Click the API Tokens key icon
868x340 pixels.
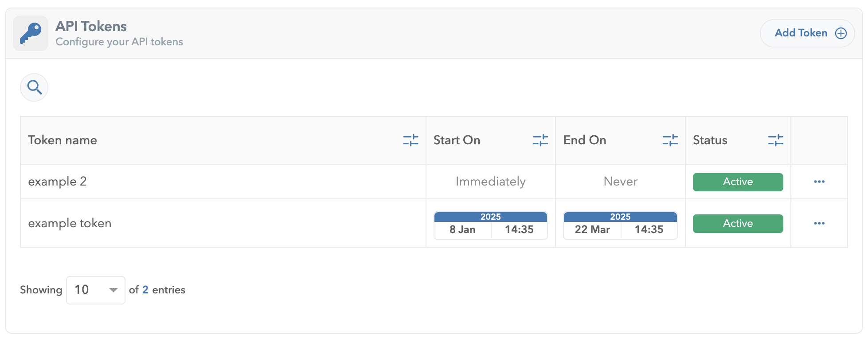[x=31, y=33]
